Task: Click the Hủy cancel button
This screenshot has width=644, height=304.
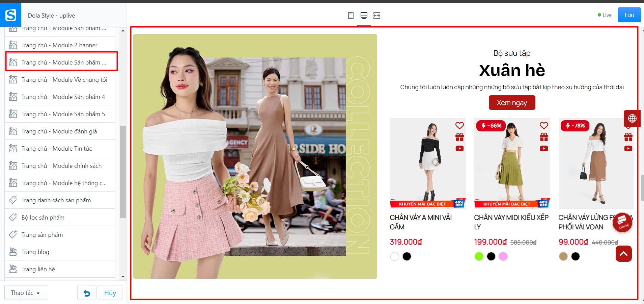Action: click(110, 293)
